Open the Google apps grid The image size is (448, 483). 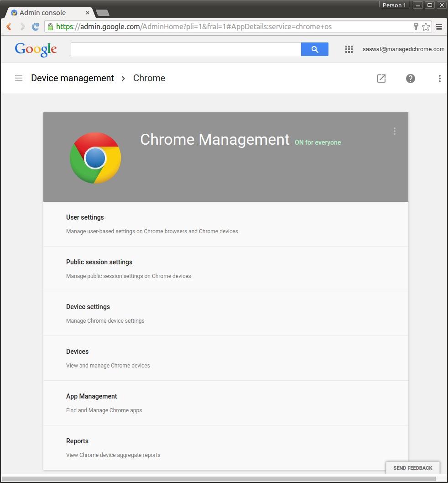point(349,49)
